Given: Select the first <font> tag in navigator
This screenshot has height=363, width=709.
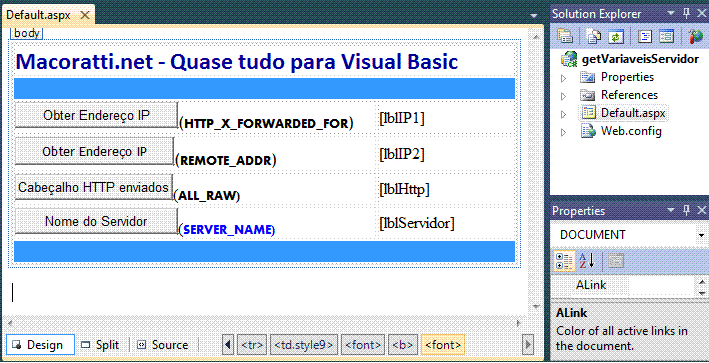Looking at the screenshot, I should [363, 345].
